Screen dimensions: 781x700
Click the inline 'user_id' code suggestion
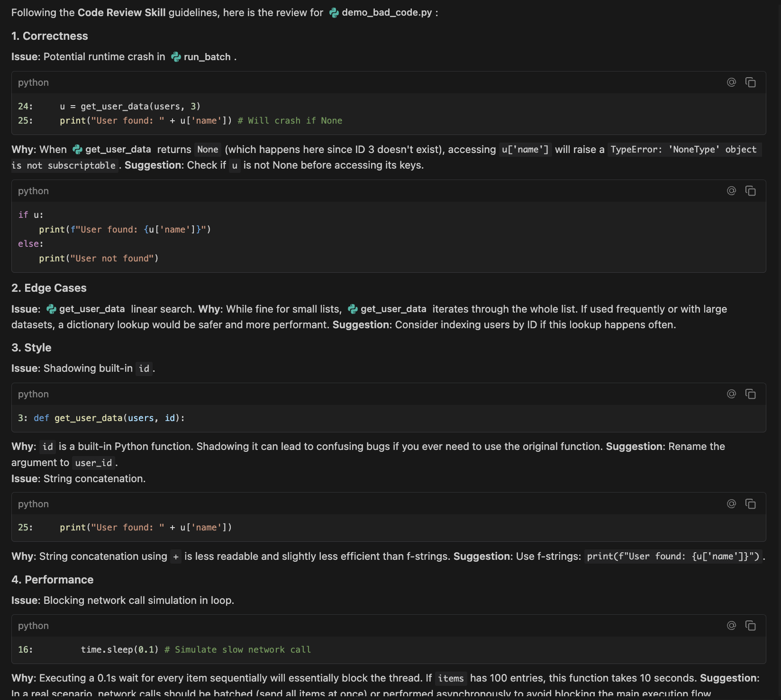coord(93,463)
